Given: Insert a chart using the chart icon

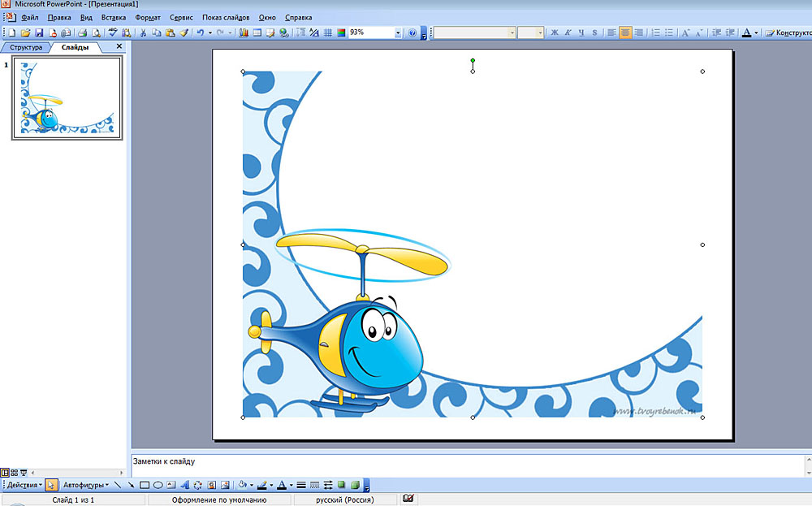Looking at the screenshot, I should (x=244, y=33).
